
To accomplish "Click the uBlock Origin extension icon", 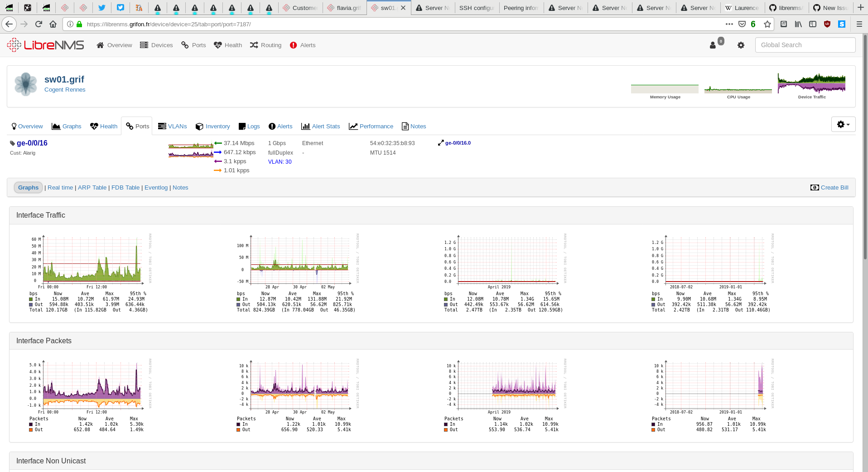I will pos(827,24).
